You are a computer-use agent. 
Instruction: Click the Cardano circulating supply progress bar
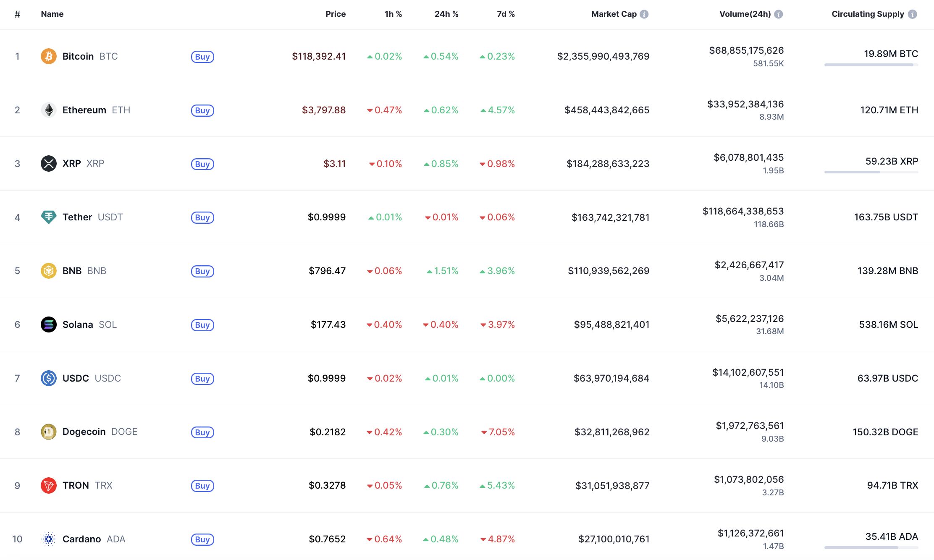(871, 547)
